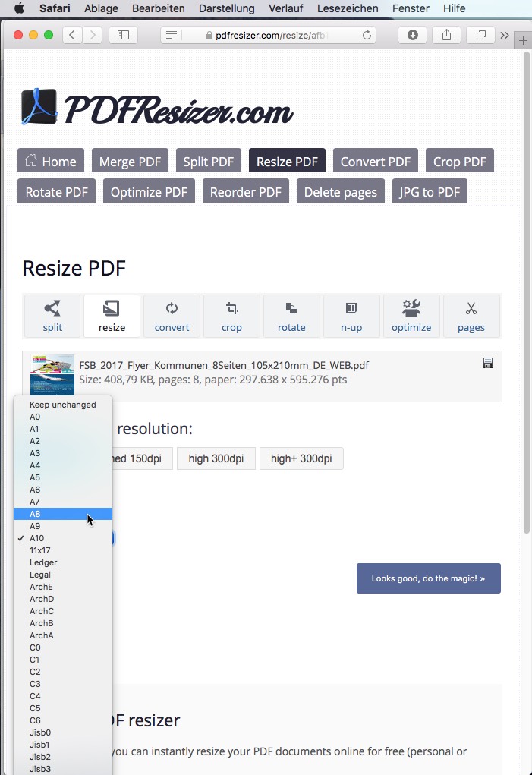Pick Keep unchanged in the size list
The width and height of the screenshot is (532, 775).
click(62, 405)
